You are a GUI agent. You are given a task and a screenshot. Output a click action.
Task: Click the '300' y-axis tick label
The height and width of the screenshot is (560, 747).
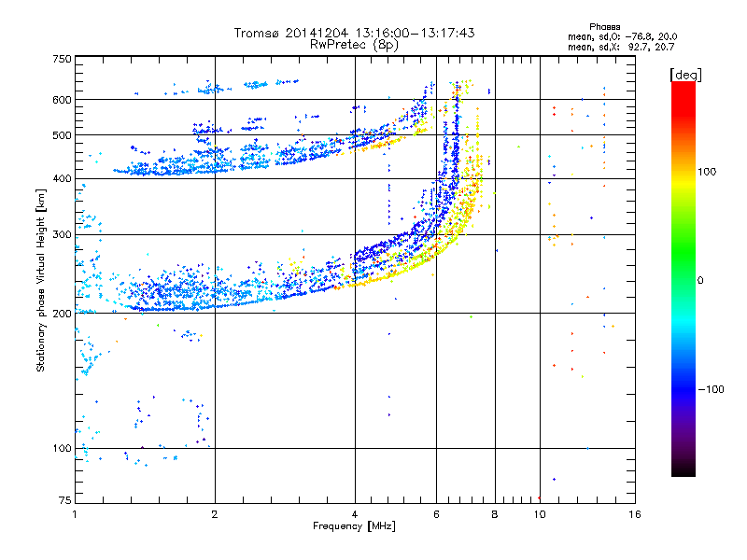tap(63, 235)
